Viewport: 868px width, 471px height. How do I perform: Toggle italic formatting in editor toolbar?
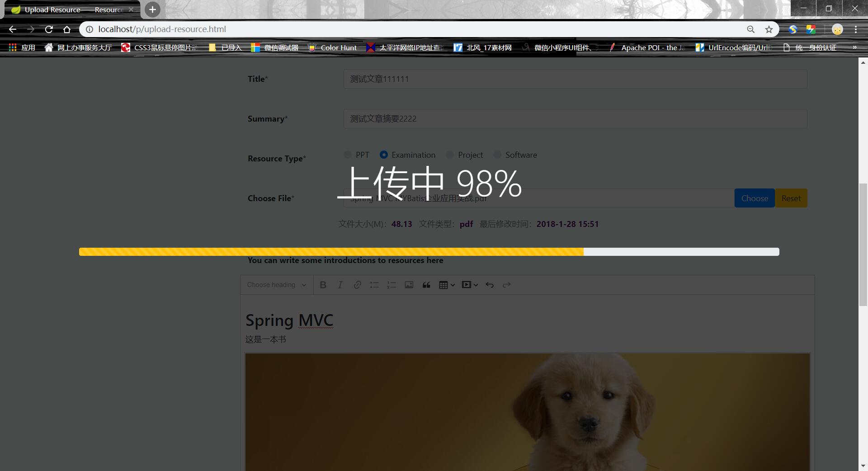(340, 285)
